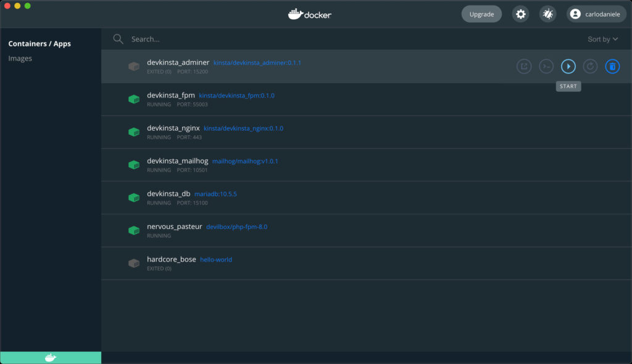632x364 pixels.
Task: Click the Upgrade button
Action: point(481,14)
